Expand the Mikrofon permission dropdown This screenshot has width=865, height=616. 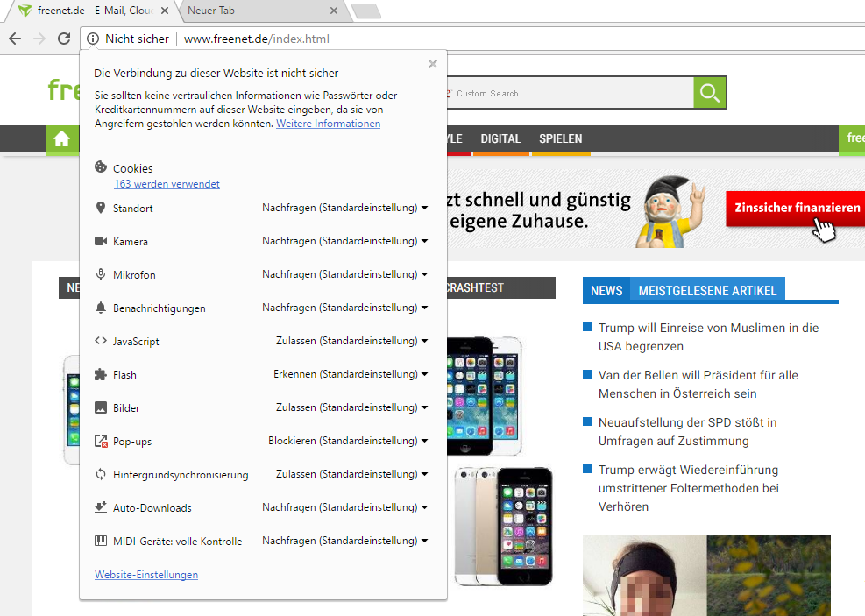pos(344,275)
